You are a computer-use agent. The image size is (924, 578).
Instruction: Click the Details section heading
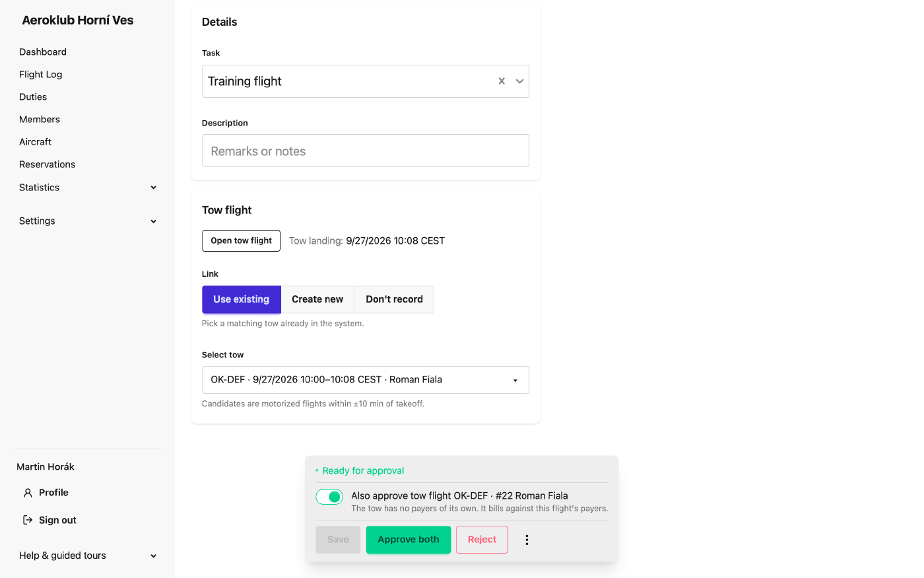pyautogui.click(x=220, y=22)
